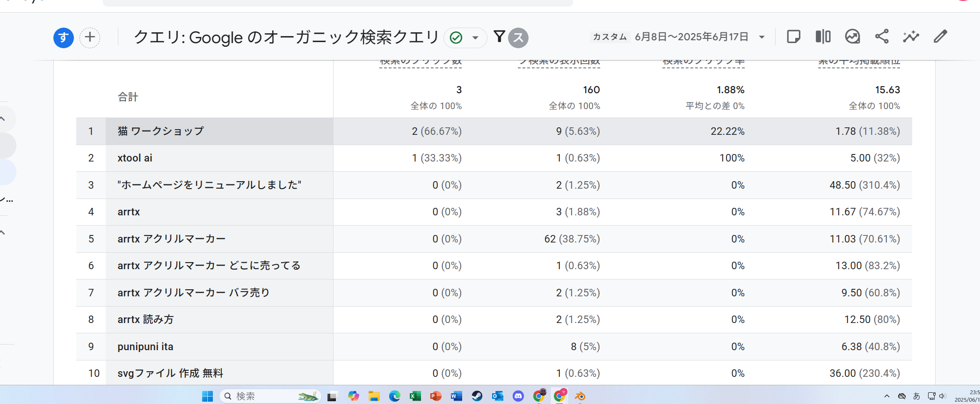Click the average position 1.78 (11.38%)

(867, 131)
